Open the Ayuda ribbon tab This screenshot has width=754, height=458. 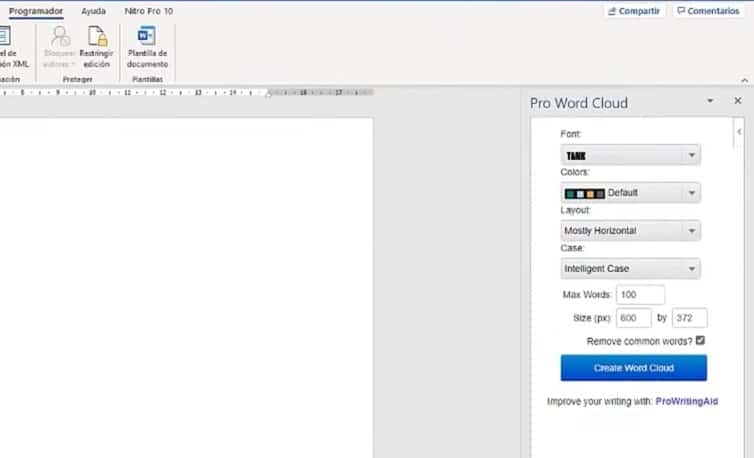(x=93, y=11)
